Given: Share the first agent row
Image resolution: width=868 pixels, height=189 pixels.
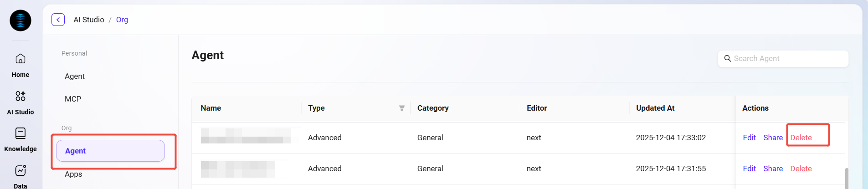Looking at the screenshot, I should click(x=773, y=138).
